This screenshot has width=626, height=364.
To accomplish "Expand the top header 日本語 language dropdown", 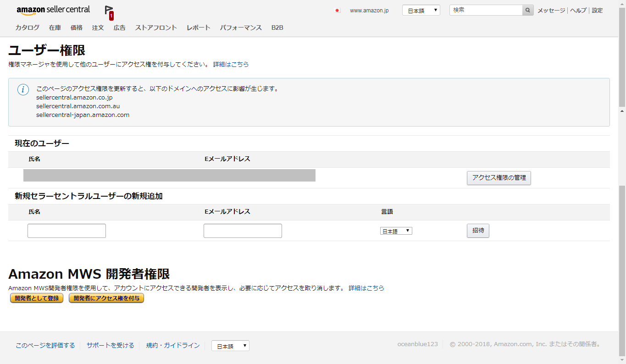I will (421, 10).
